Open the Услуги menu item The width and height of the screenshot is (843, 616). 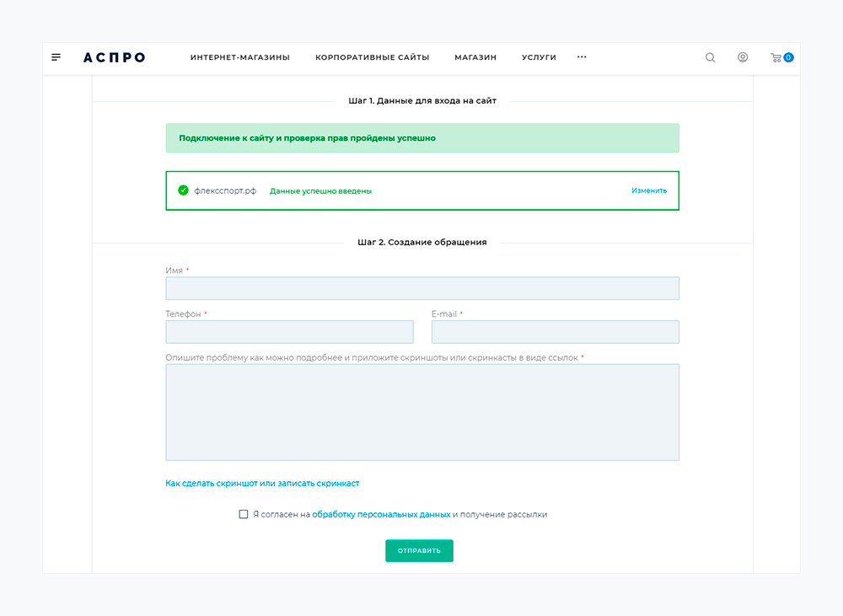click(x=539, y=57)
